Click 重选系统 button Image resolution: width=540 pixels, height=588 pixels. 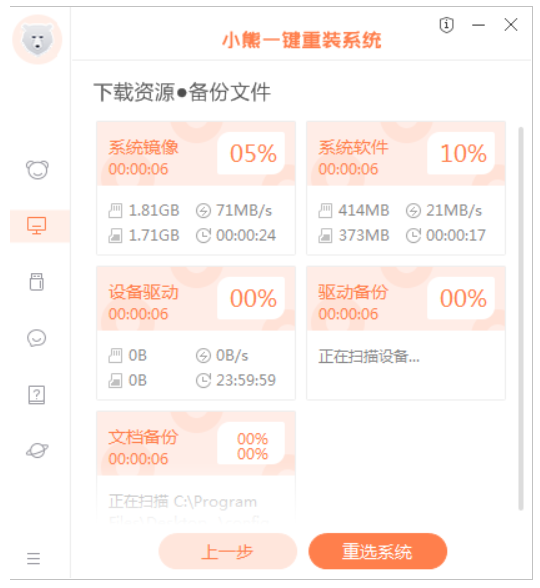coord(378,551)
